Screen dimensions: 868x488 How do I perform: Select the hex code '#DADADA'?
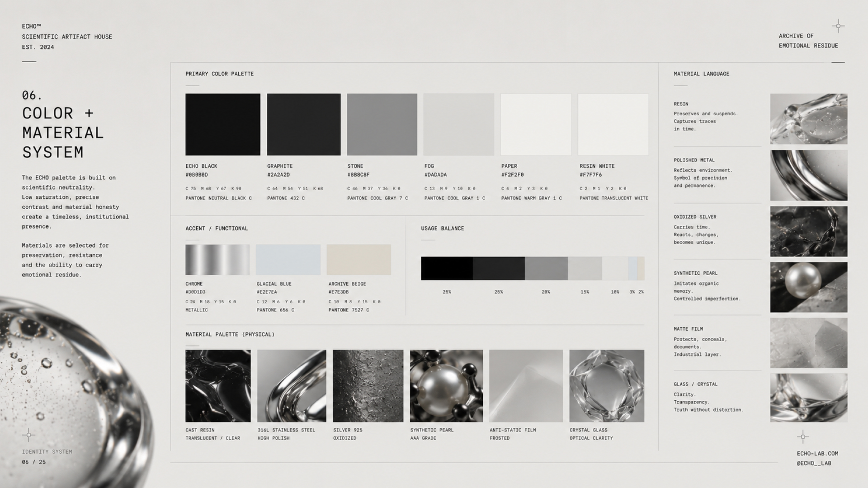pyautogui.click(x=436, y=174)
